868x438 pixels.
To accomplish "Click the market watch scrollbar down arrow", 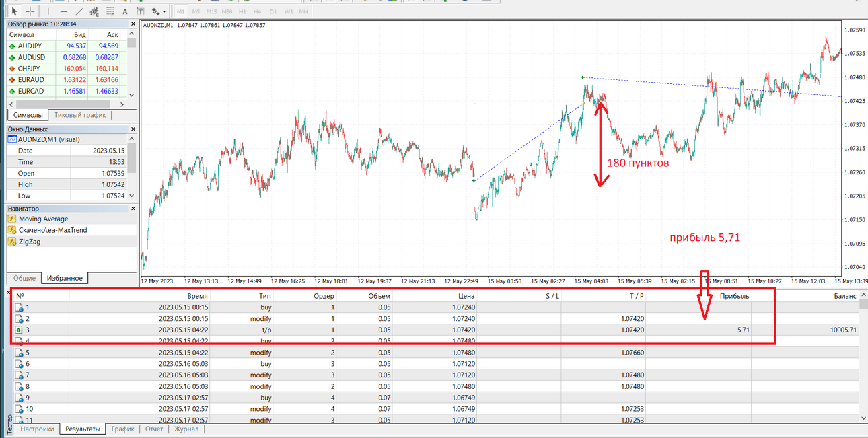I will [132, 95].
